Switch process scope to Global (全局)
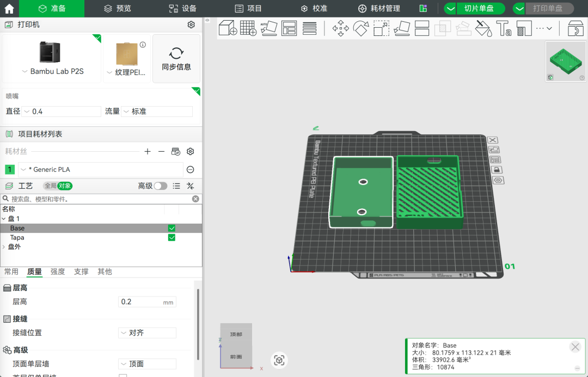The height and width of the screenshot is (377, 588). 50,186
